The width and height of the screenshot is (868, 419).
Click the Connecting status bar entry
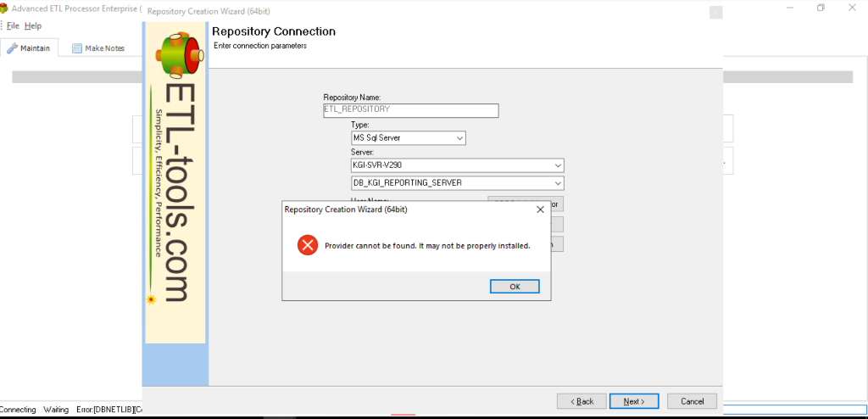(x=18, y=410)
